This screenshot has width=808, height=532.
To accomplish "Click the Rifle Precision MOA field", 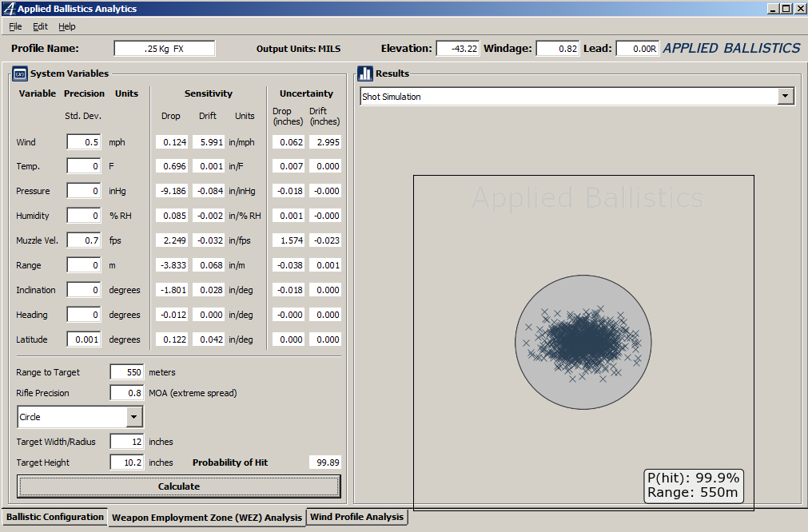I will pos(127,393).
